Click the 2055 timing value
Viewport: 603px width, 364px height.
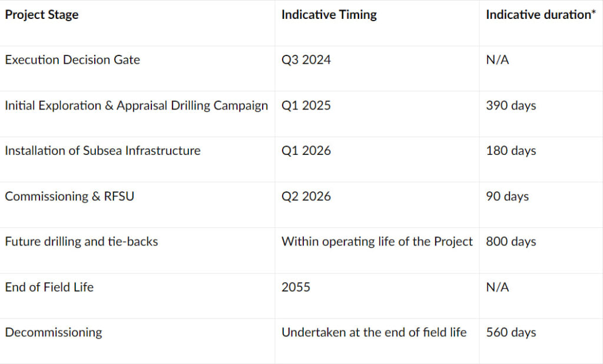coord(296,287)
